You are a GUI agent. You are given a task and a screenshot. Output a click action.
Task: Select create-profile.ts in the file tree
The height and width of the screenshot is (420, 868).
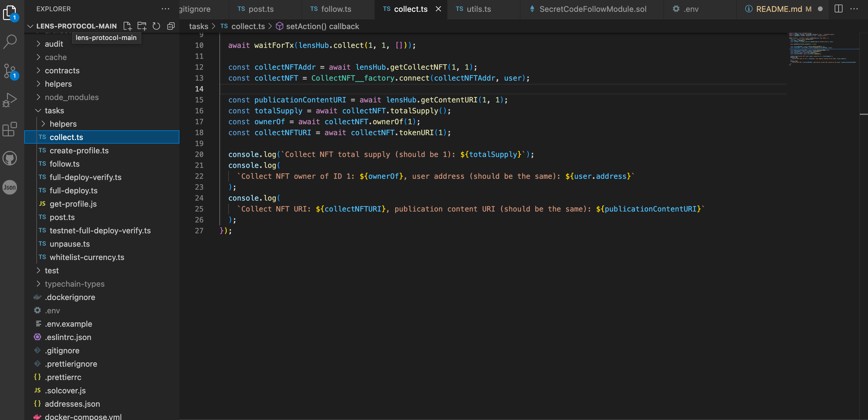tap(79, 151)
